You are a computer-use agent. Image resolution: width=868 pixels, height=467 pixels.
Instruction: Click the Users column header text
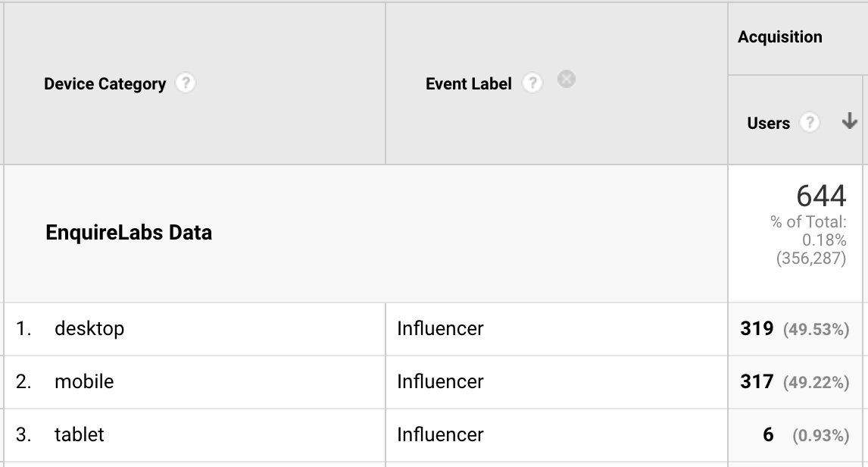pyautogui.click(x=768, y=124)
